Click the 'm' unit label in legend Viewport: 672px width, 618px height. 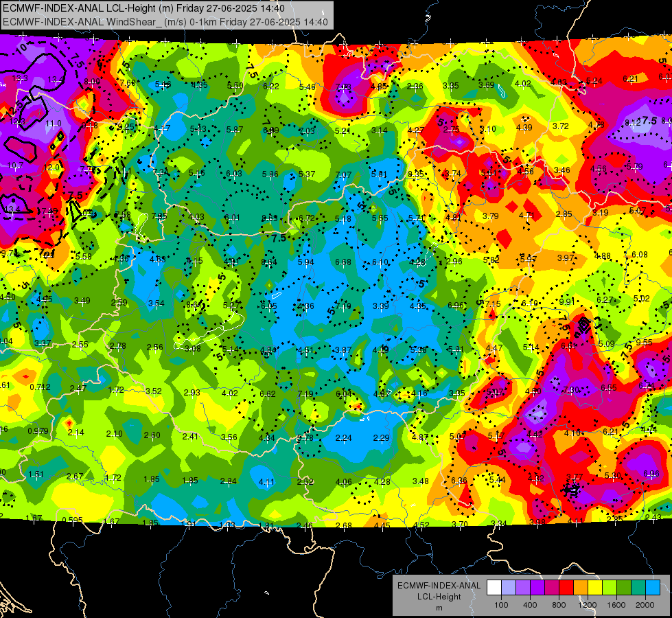click(x=439, y=608)
